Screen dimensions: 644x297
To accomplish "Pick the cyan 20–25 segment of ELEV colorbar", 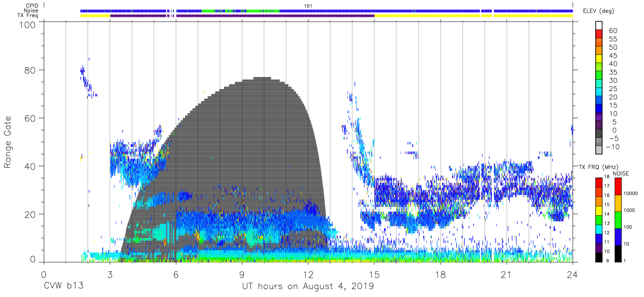I will tap(598, 93).
